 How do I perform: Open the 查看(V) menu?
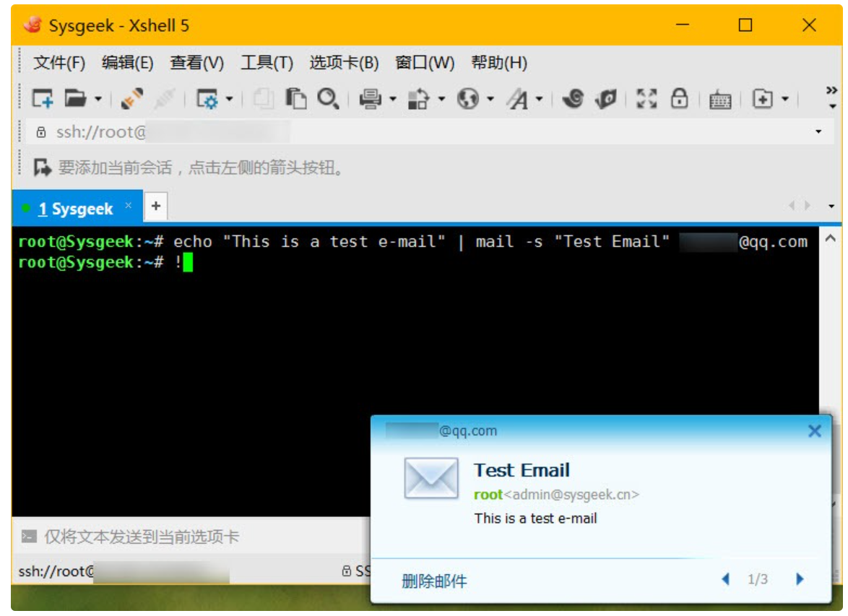(196, 63)
